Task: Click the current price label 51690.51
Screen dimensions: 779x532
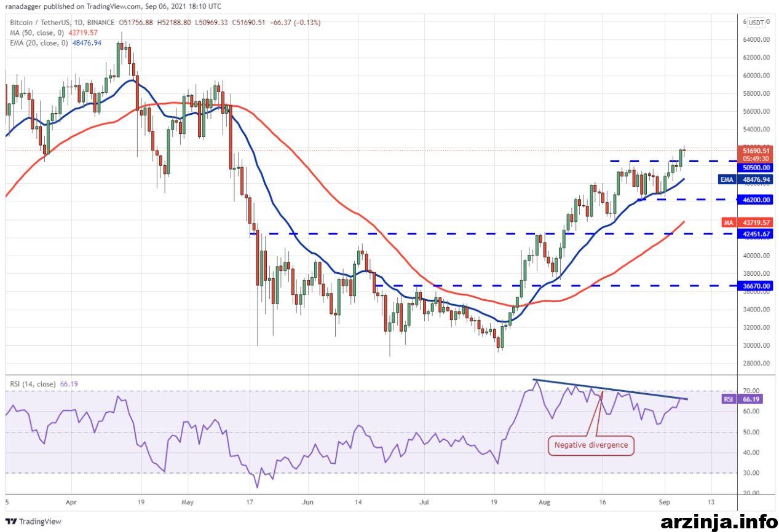Action: (756, 150)
